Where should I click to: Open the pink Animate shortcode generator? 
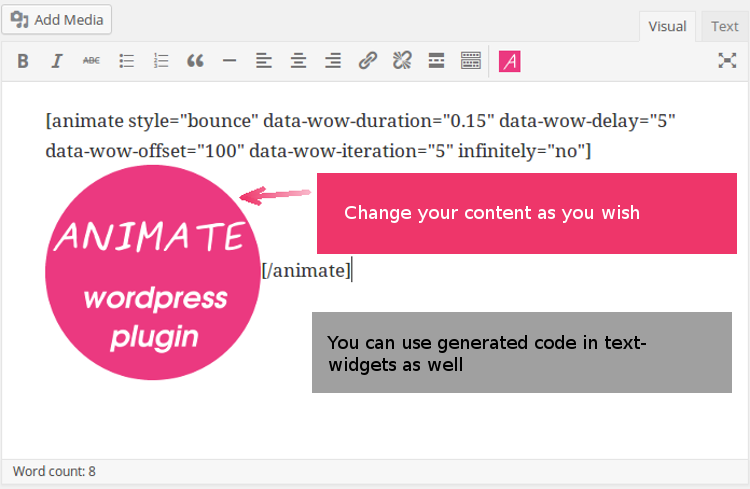[509, 61]
